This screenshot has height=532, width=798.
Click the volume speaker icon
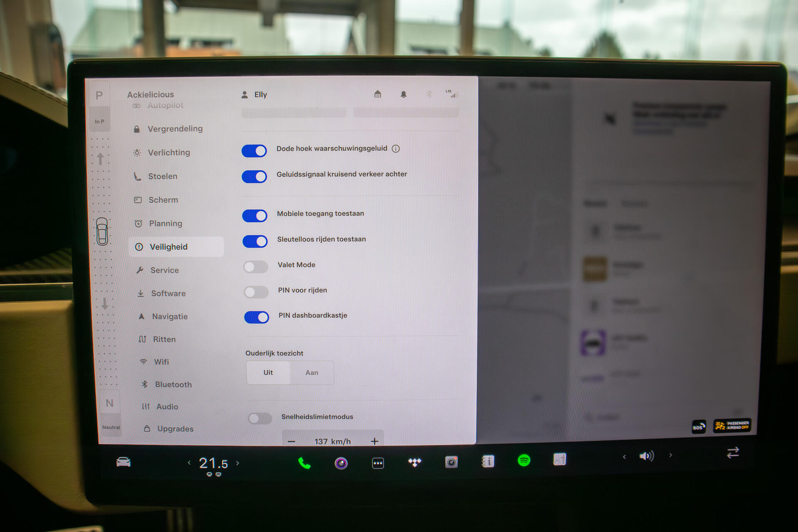[646, 456]
